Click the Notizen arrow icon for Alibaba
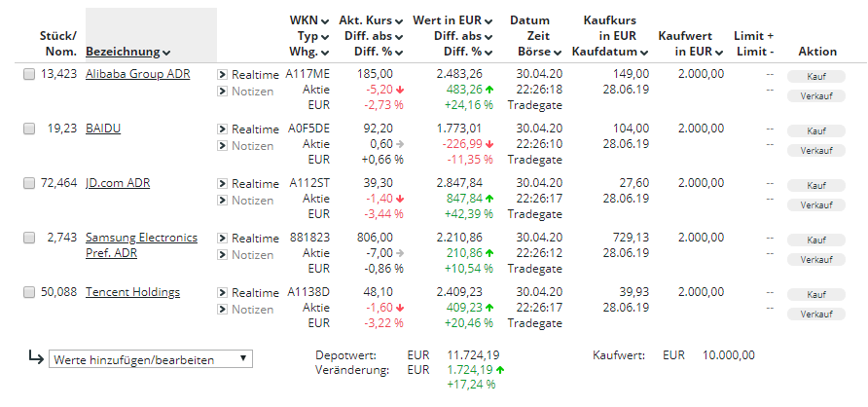The width and height of the screenshot is (868, 407). [223, 92]
